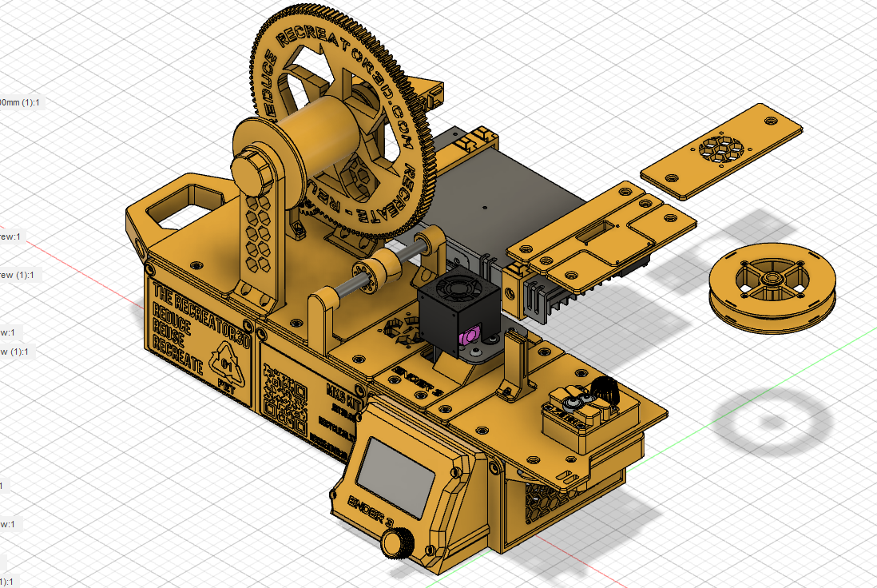
Task: Click the 'rew:1' component label
Action: [10, 236]
